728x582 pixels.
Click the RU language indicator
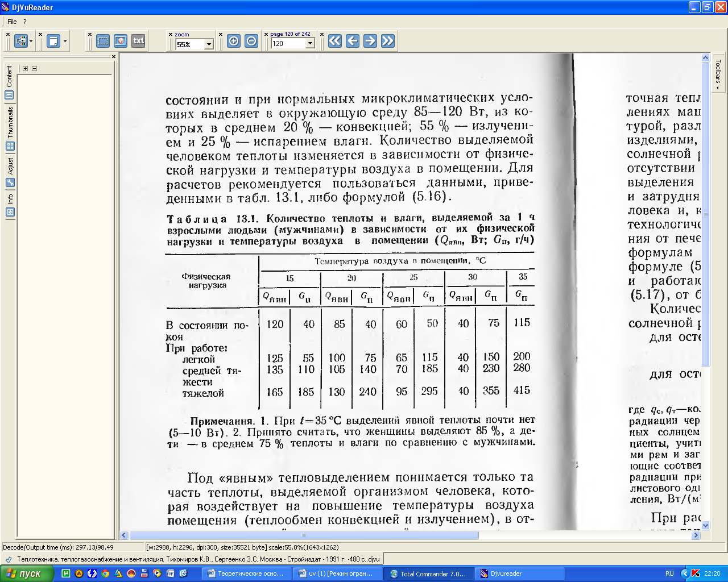pyautogui.click(x=669, y=573)
